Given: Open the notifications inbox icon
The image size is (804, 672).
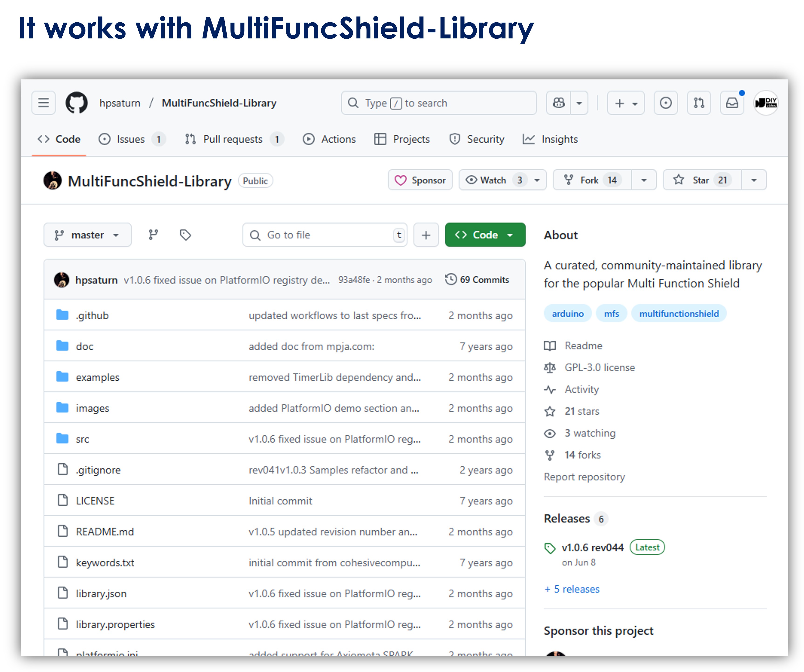Looking at the screenshot, I should click(x=732, y=103).
